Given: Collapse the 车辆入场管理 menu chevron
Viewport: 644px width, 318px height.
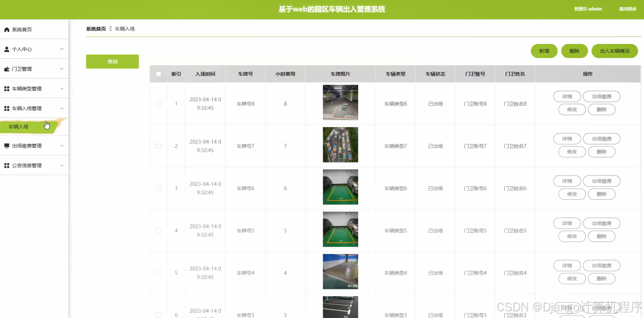Looking at the screenshot, I should [x=62, y=108].
